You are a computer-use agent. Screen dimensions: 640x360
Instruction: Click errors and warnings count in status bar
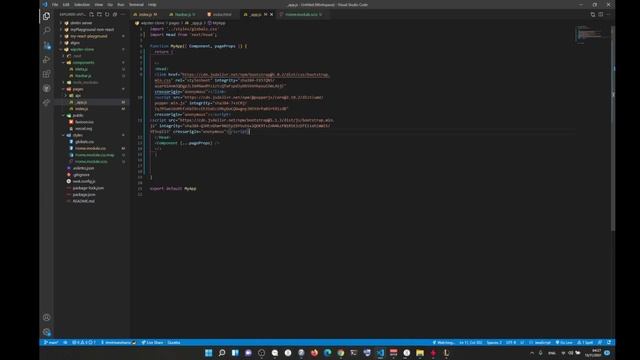(x=84, y=342)
